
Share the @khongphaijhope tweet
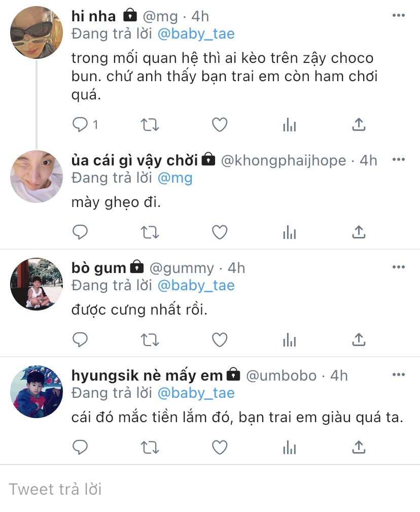(359, 232)
